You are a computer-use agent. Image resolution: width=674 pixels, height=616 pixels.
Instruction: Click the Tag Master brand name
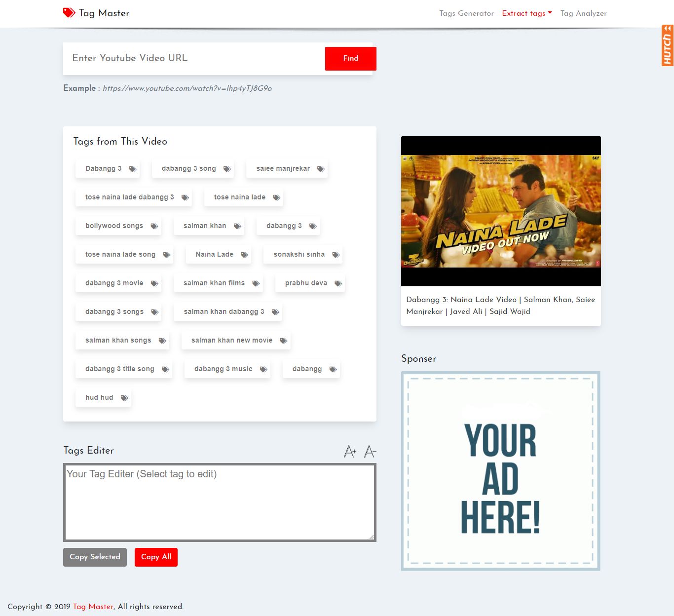(x=104, y=13)
